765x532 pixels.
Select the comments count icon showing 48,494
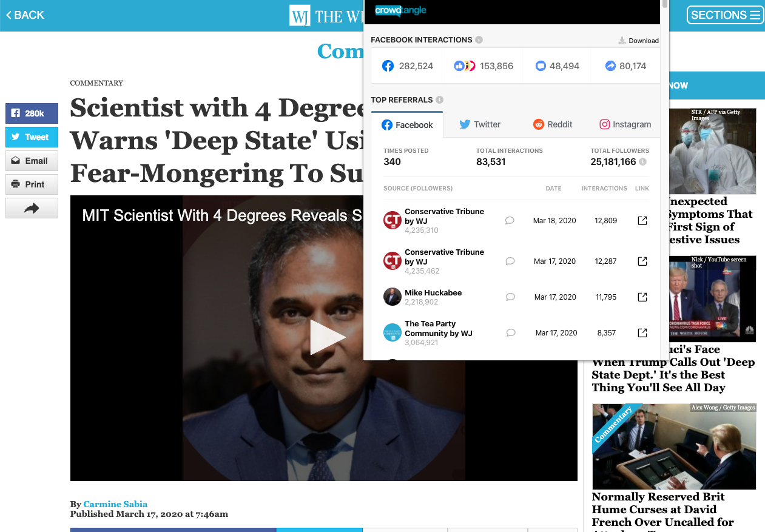(x=540, y=66)
